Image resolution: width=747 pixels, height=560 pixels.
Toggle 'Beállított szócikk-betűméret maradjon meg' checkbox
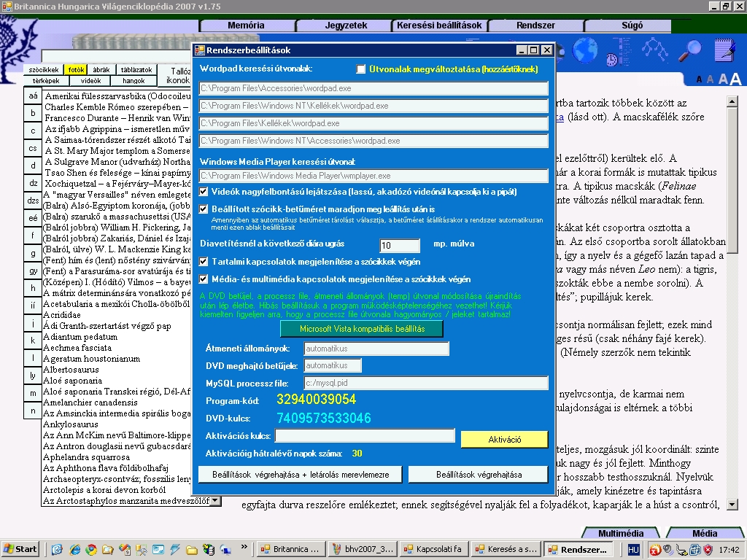[x=204, y=209]
